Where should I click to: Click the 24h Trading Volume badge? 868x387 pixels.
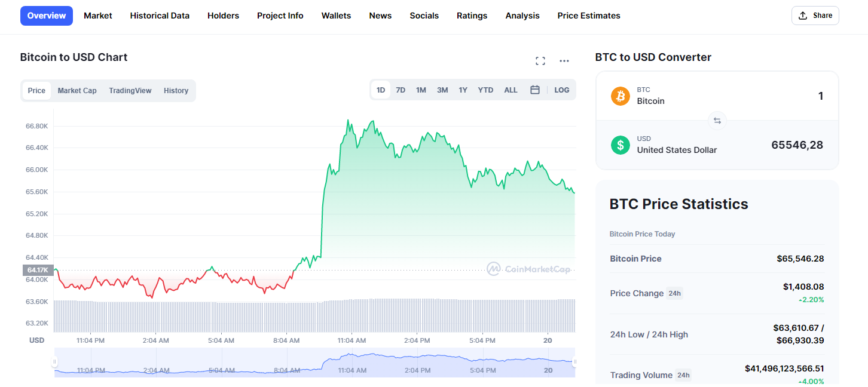click(683, 375)
